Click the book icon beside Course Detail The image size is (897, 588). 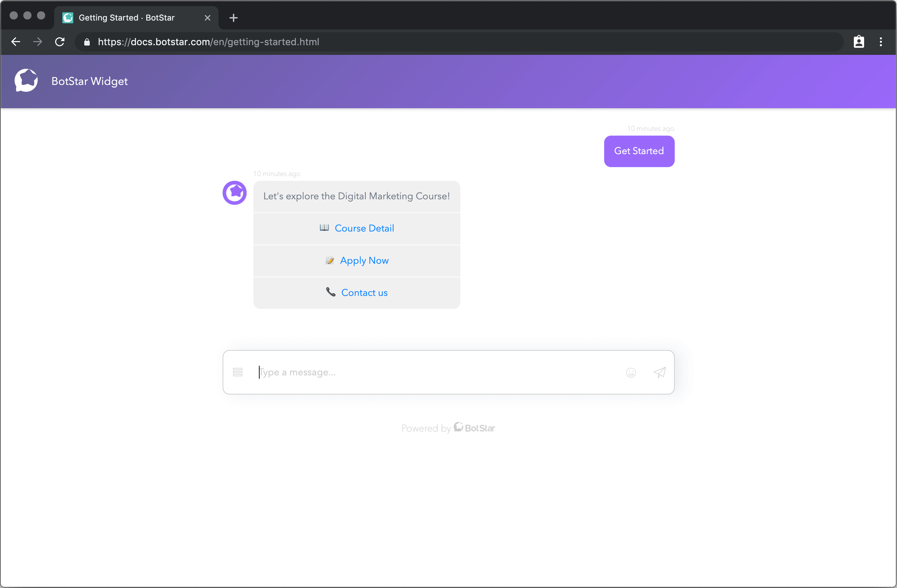tap(324, 228)
